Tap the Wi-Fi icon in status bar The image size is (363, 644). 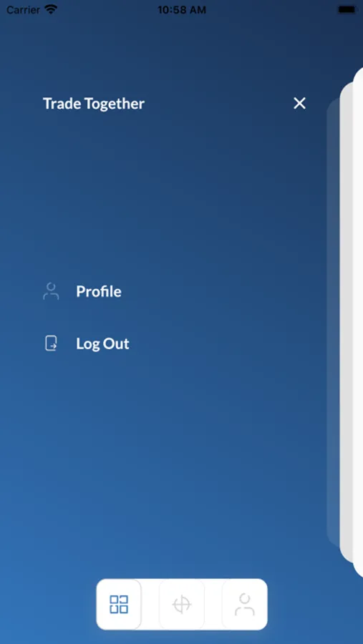click(51, 9)
